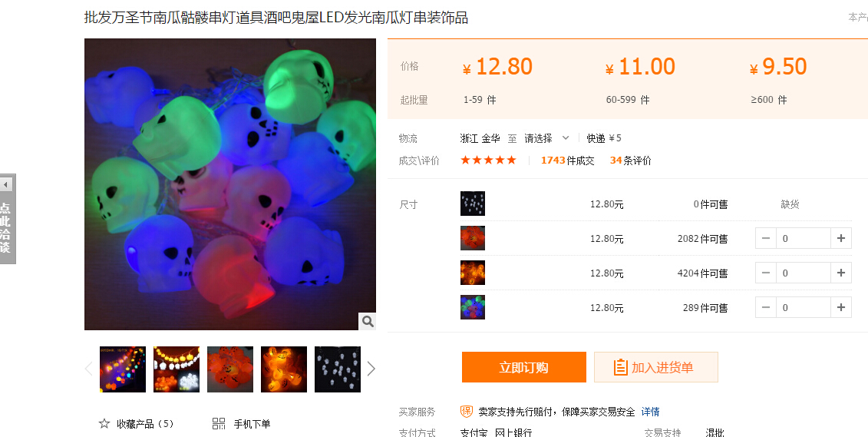
Task: Click the magnifier icon on the product image
Action: coord(368,321)
